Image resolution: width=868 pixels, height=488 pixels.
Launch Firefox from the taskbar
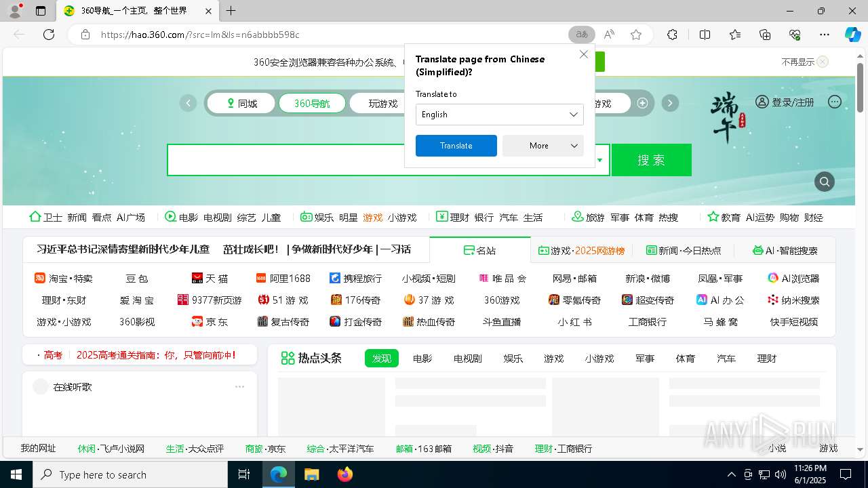[345, 474]
